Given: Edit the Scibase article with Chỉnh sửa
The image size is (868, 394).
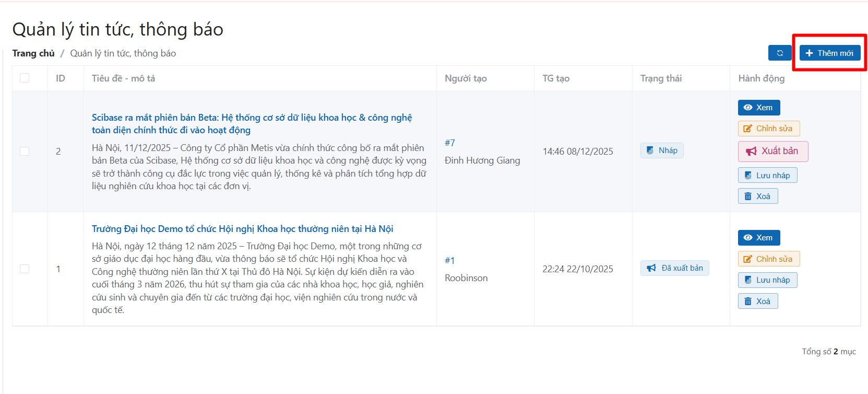Looking at the screenshot, I should (x=768, y=129).
